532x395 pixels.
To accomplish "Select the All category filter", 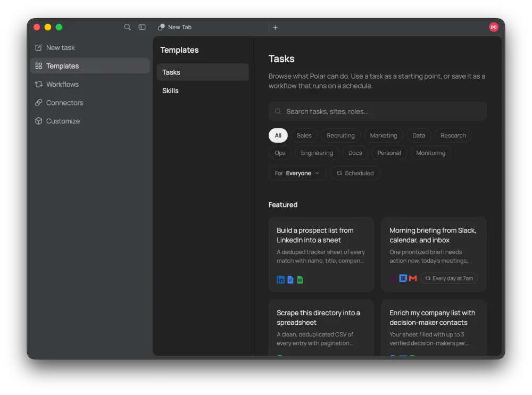I will (278, 136).
